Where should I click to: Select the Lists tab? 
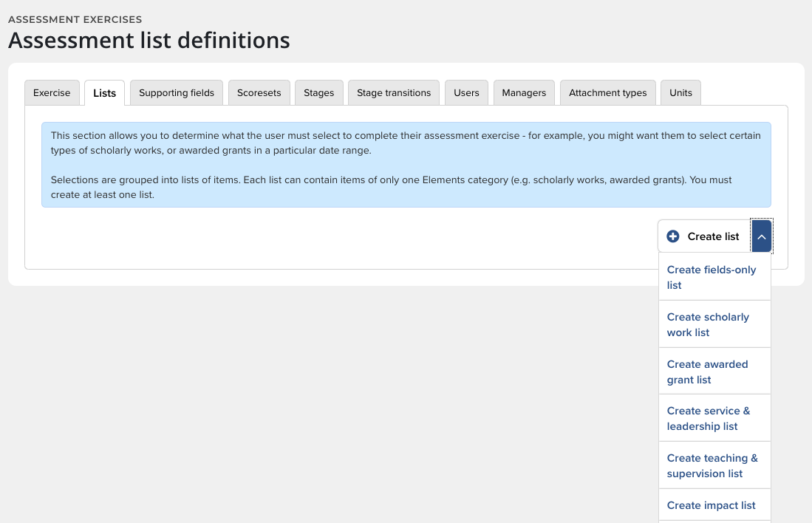104,93
